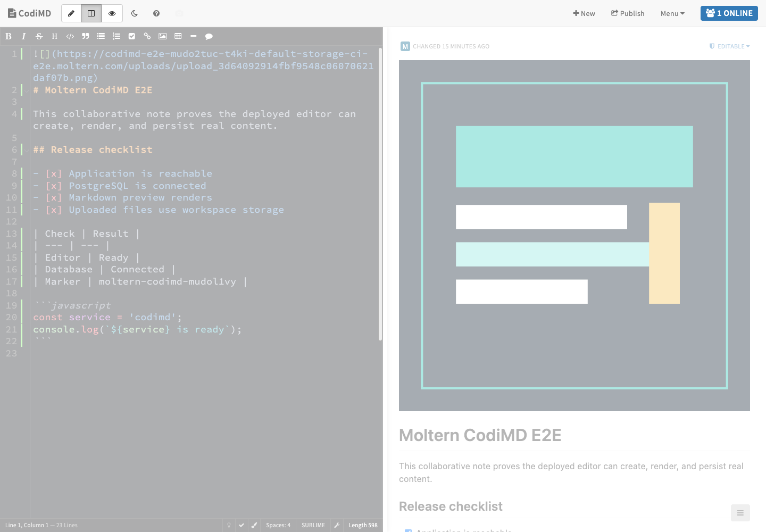The height and width of the screenshot is (532, 766).
Task: Insert an image via the picture icon
Action: [x=162, y=36]
